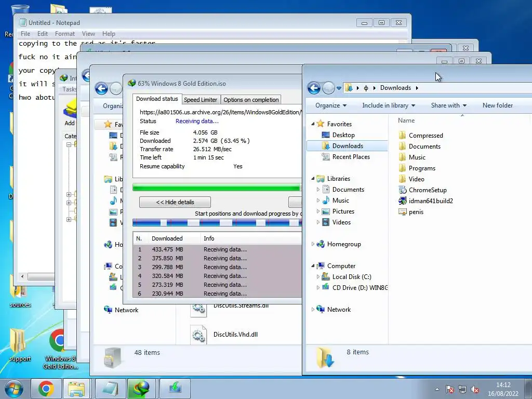Open Action Center flag in tray
The height and width of the screenshot is (399, 532).
[x=450, y=389]
